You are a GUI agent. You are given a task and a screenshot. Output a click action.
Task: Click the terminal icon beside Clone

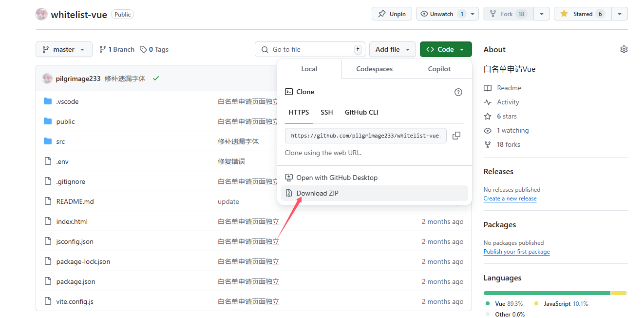(289, 92)
